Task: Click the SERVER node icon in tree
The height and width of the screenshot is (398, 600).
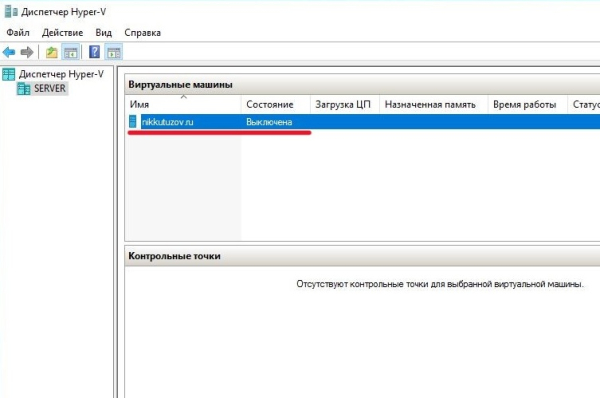Action: tap(24, 89)
